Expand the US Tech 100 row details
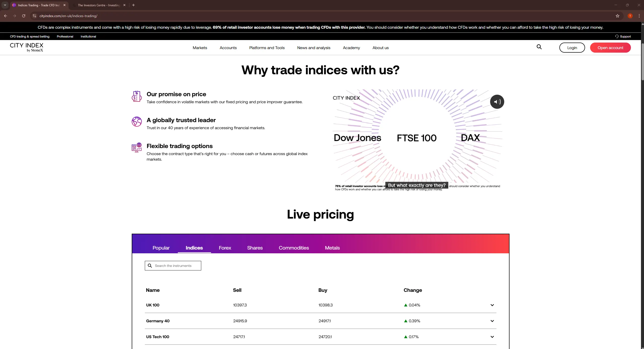644x349 pixels. tap(492, 337)
